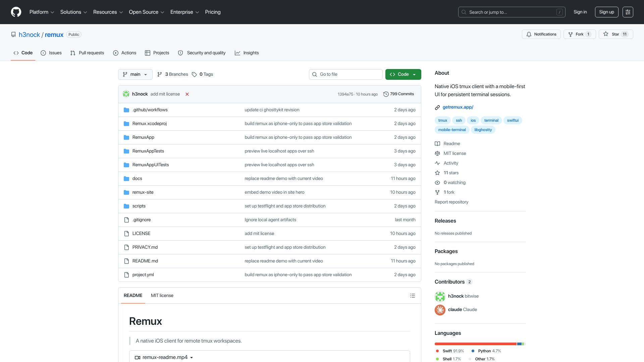The width and height of the screenshot is (644, 362).
Task: Open the getremux.app/ website link
Action: tap(458, 107)
